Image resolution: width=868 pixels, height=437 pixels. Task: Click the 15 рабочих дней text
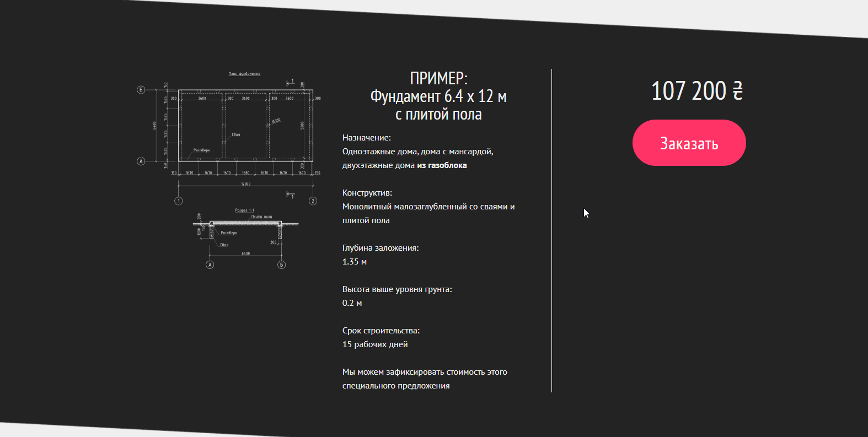point(375,344)
